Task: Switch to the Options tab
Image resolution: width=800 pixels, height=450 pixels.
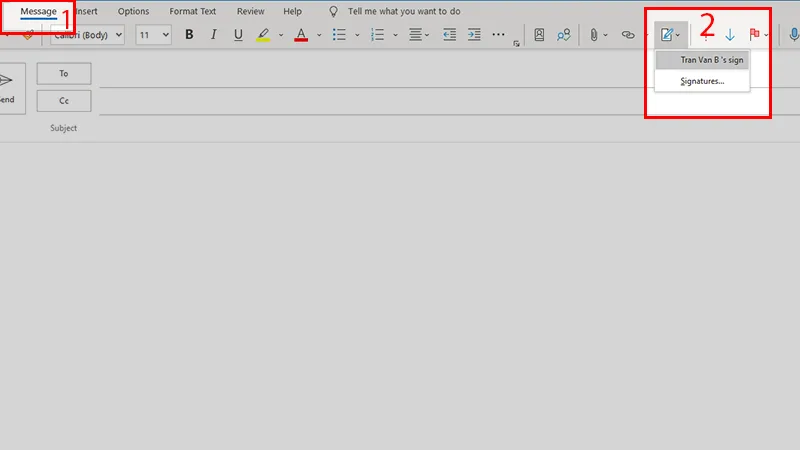Action: 133,11
